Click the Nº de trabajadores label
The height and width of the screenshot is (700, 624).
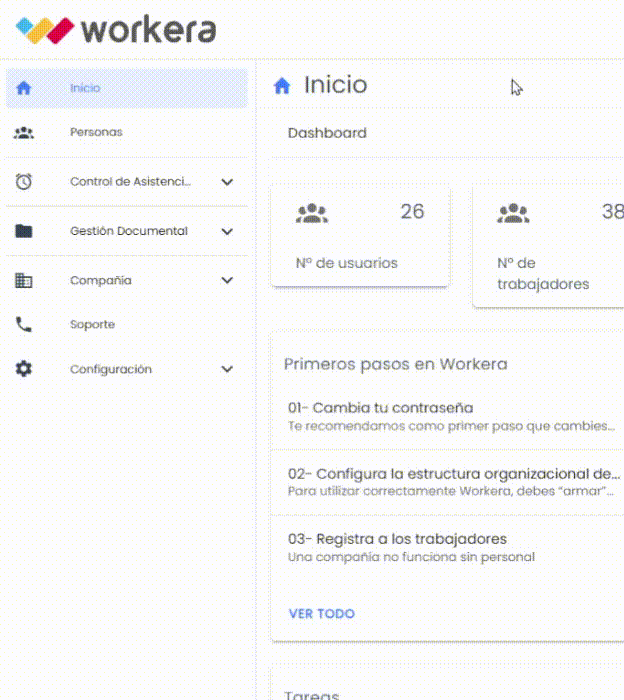[x=543, y=273]
